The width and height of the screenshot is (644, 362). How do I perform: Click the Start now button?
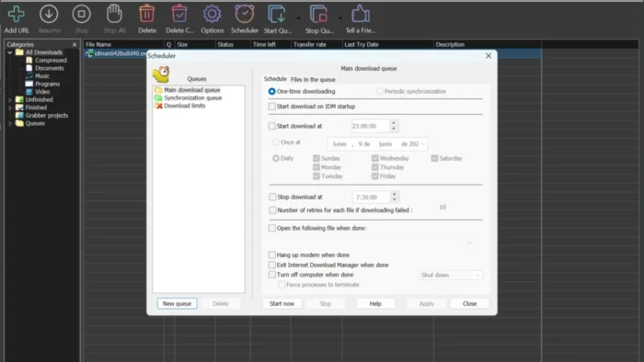click(282, 304)
